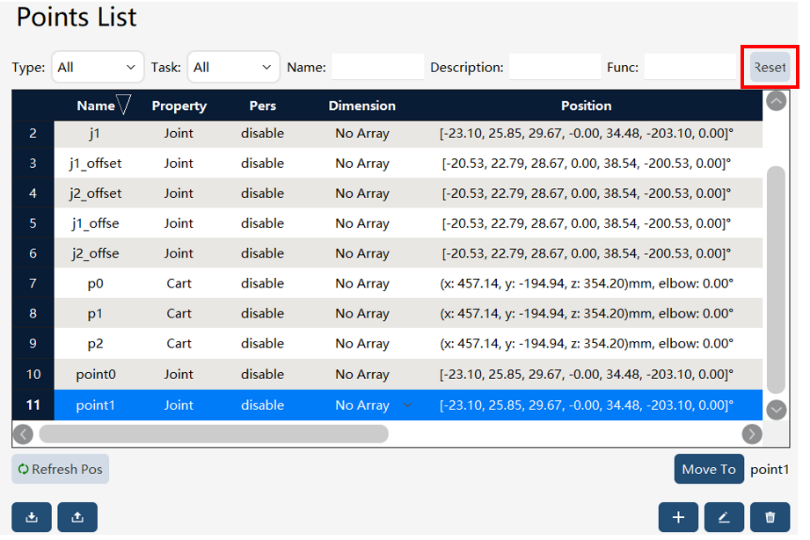
Task: Click the Position column header
Action: coord(586,105)
